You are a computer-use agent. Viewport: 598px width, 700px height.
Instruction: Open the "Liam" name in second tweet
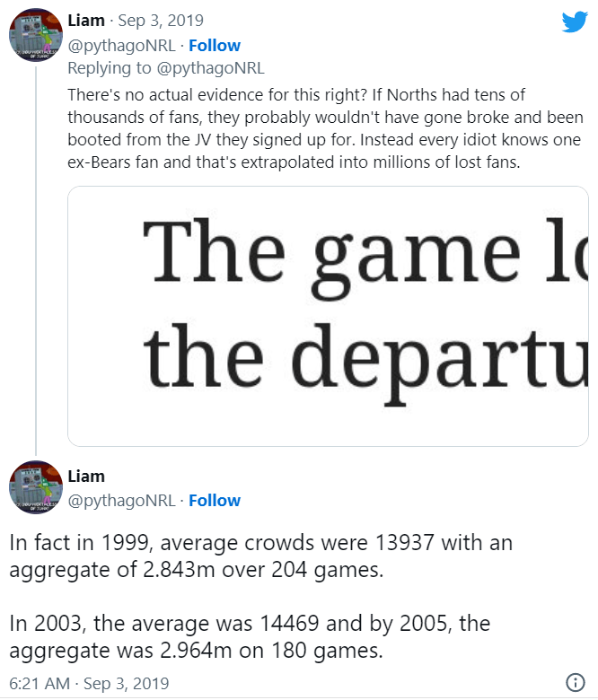(86, 476)
